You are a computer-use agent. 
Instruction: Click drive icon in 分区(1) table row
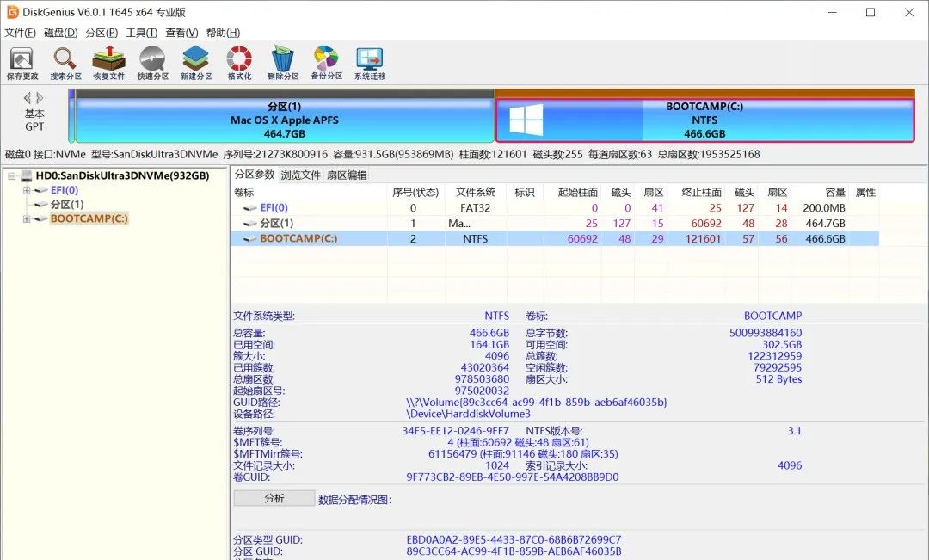(x=250, y=224)
